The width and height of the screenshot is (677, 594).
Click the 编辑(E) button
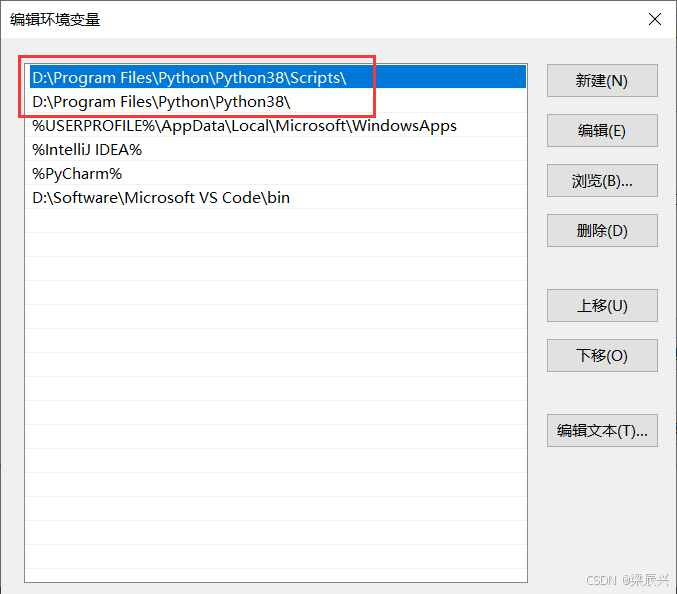coord(602,130)
